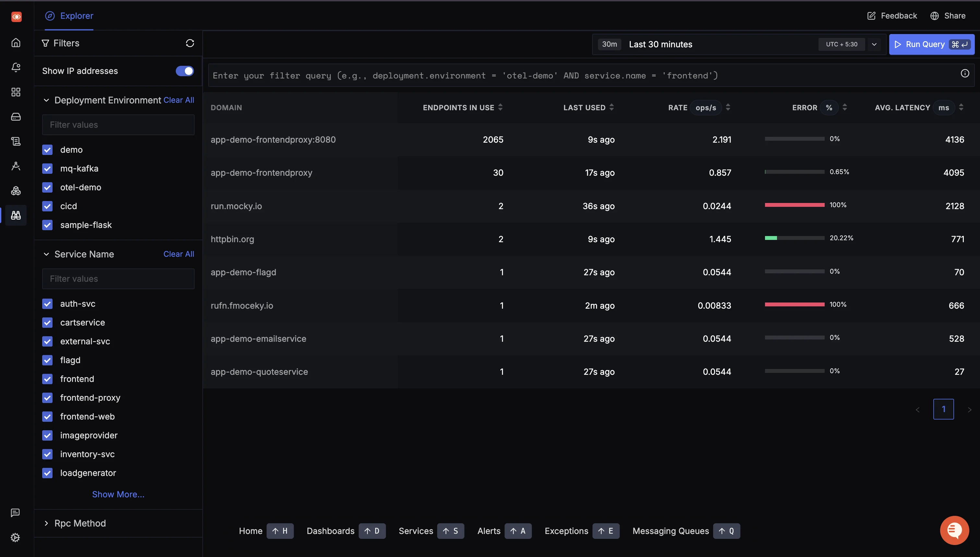Uncheck the cartservice service checkbox
The image size is (980, 557).
click(x=47, y=322)
